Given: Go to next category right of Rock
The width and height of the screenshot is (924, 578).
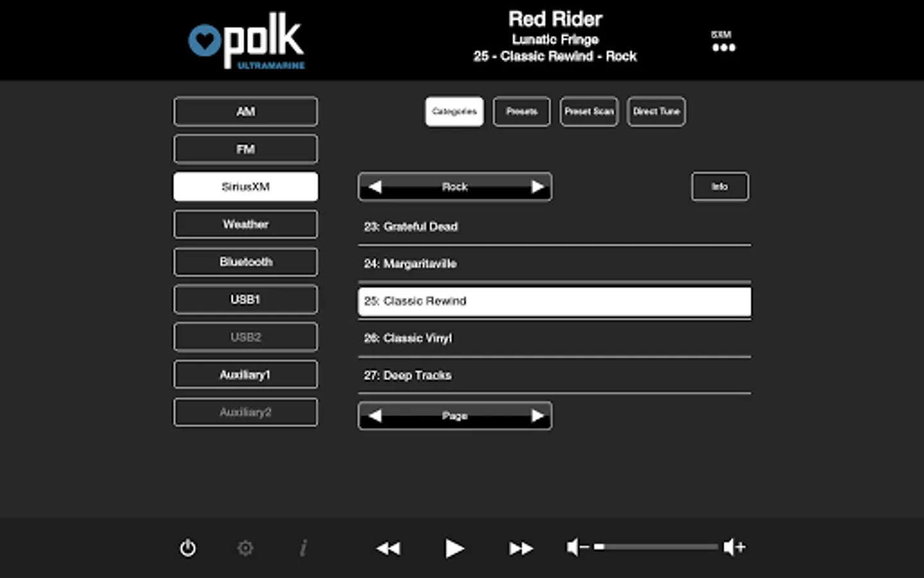Looking at the screenshot, I should click(538, 187).
